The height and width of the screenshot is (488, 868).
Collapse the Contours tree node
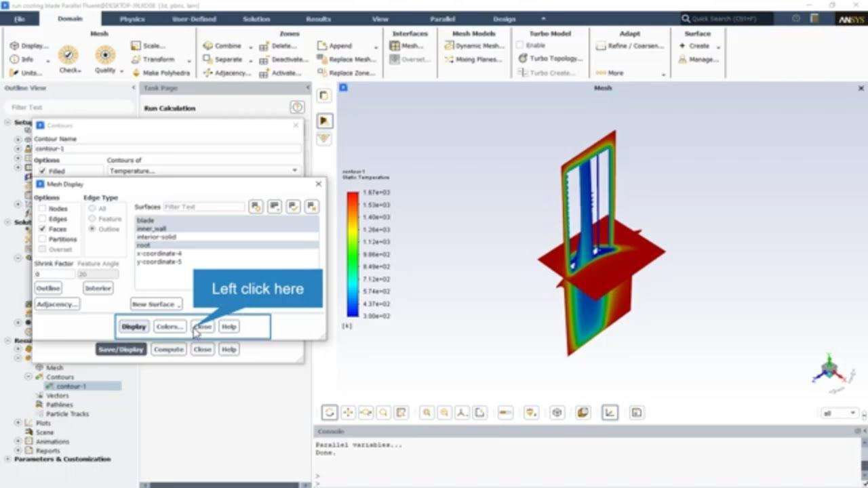click(28, 377)
